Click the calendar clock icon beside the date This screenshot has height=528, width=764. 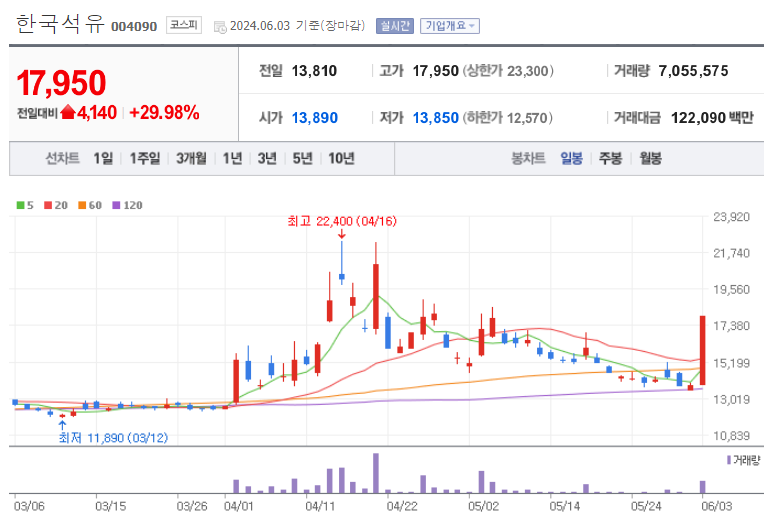click(220, 27)
